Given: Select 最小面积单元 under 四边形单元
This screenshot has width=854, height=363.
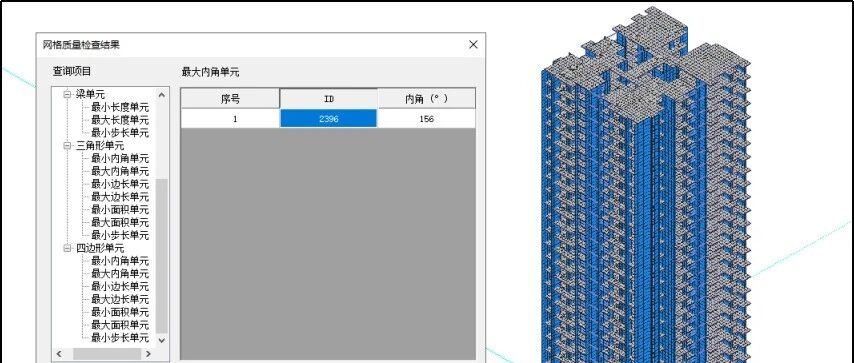Looking at the screenshot, I should [120, 312].
